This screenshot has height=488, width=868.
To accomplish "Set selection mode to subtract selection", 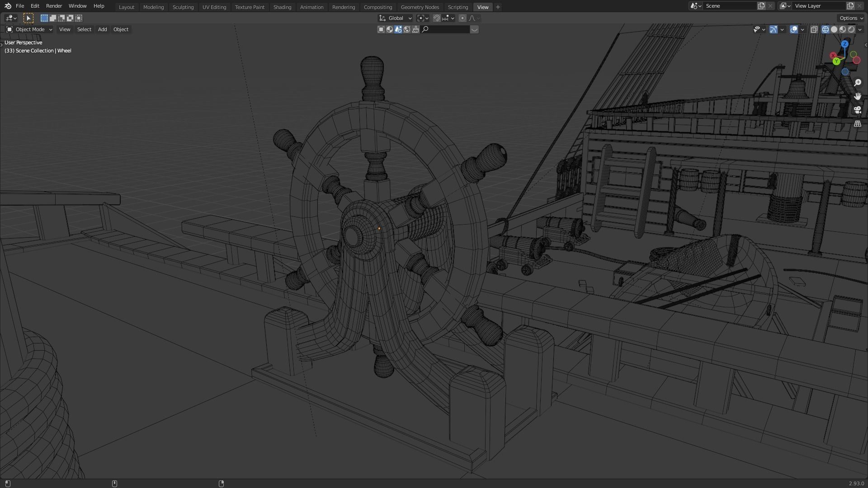I will [x=61, y=18].
